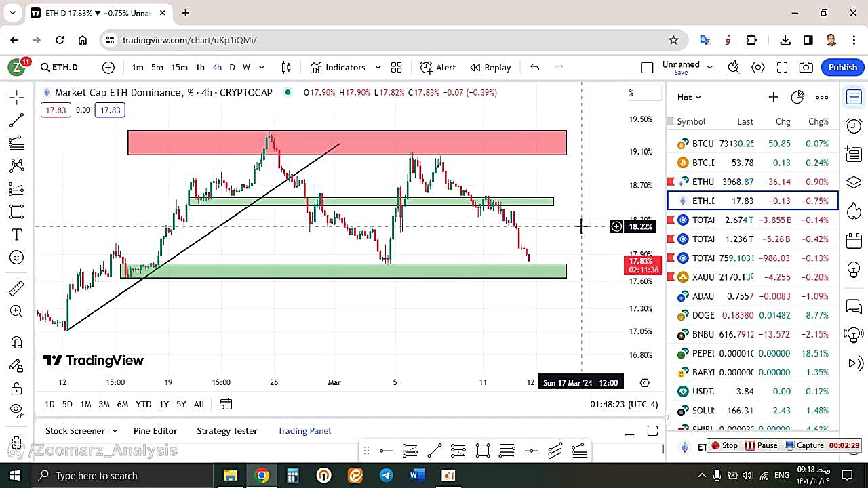Add symbol to watchlist with plus
This screenshot has height=488, width=868.
tap(773, 97)
